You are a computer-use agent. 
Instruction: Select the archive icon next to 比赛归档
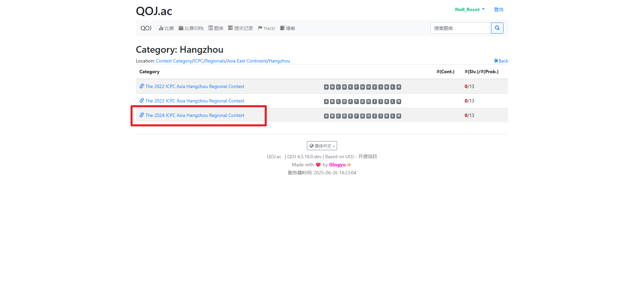point(180,28)
